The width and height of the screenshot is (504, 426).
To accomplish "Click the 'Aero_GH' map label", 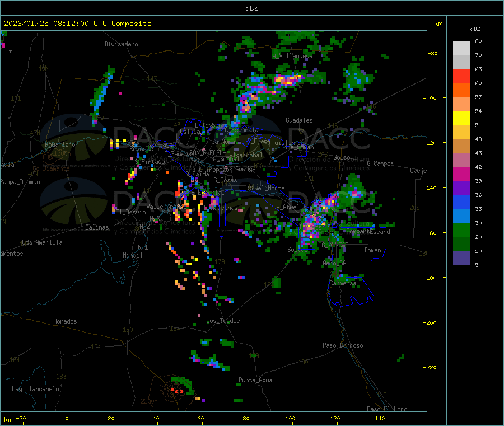I will (334, 263).
